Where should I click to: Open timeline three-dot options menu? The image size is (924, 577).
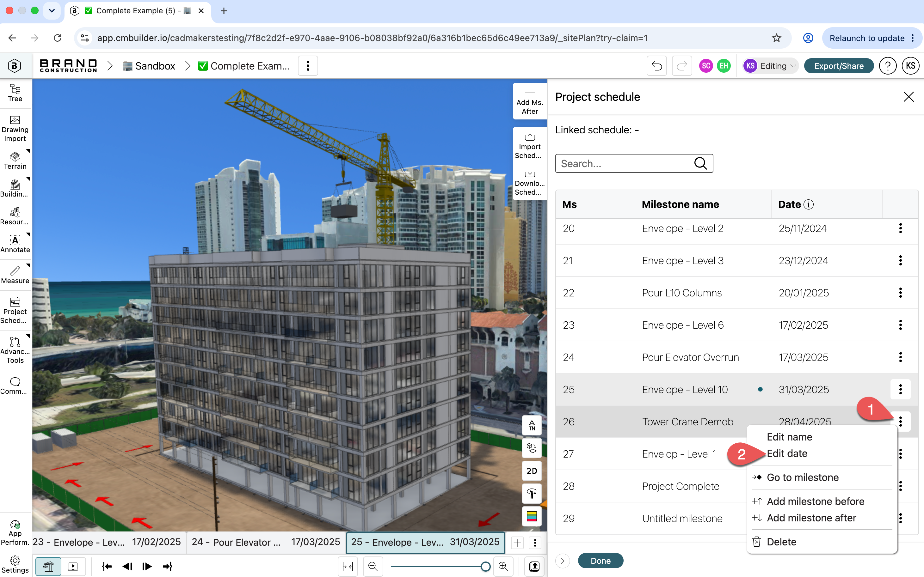[535, 543]
